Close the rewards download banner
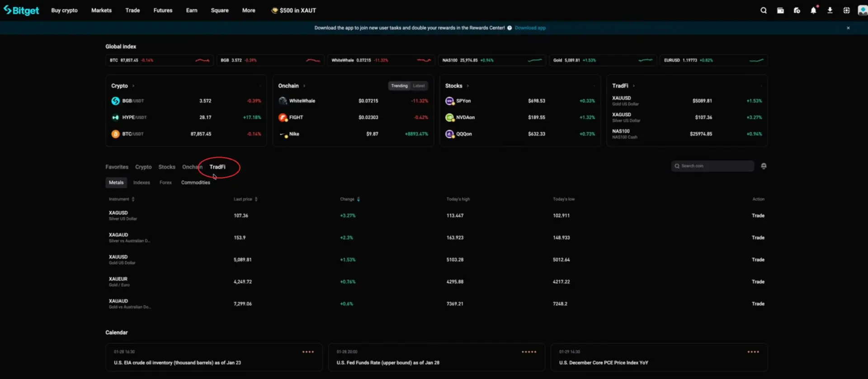The image size is (868, 379). coord(848,28)
